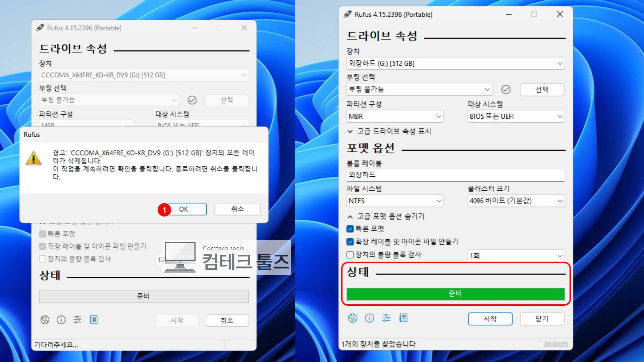Open 파일 시스템 NTFS dropdown
This screenshot has width=644, height=362.
[395, 201]
